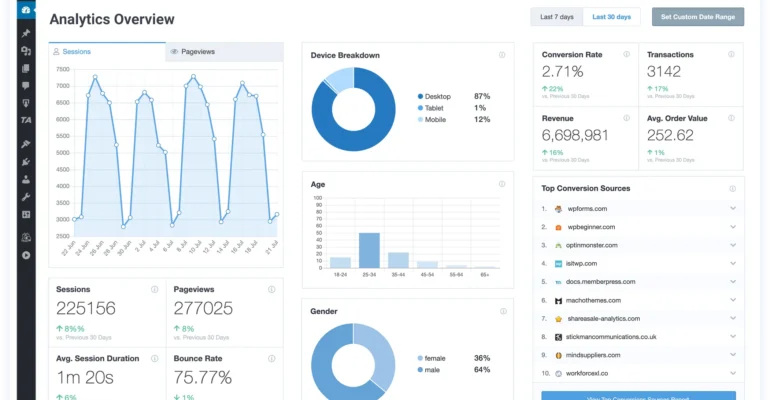
Task: Click the info icon beside Transactions
Action: (731, 54)
